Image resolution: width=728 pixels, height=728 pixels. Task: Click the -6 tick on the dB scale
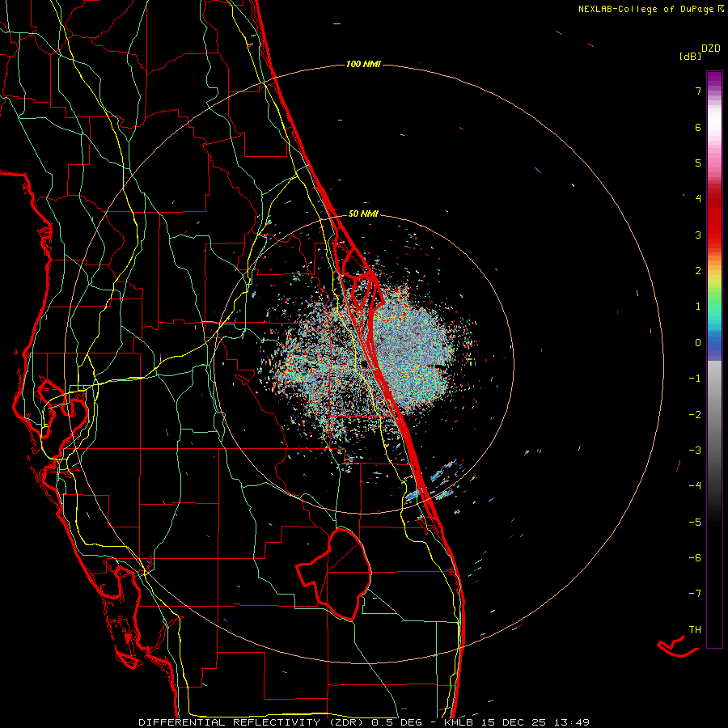695,558
